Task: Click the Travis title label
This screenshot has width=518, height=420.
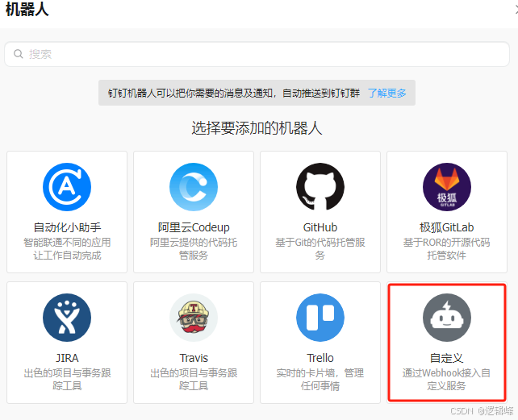Action: point(194,358)
